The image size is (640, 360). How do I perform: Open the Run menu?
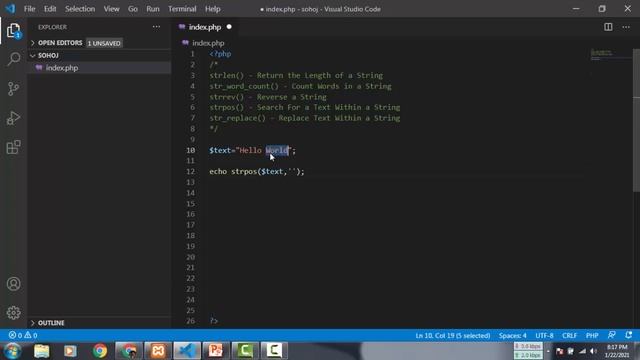pos(153,9)
